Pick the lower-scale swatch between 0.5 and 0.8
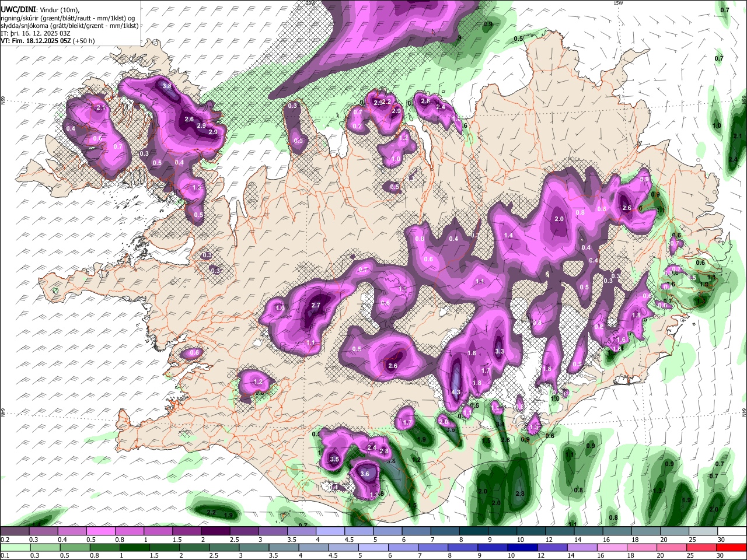The width and height of the screenshot is (747, 560). tap(75, 547)
